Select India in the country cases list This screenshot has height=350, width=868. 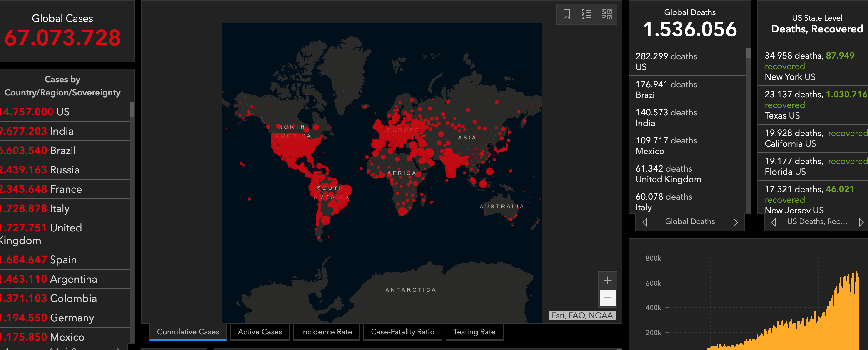[61, 131]
